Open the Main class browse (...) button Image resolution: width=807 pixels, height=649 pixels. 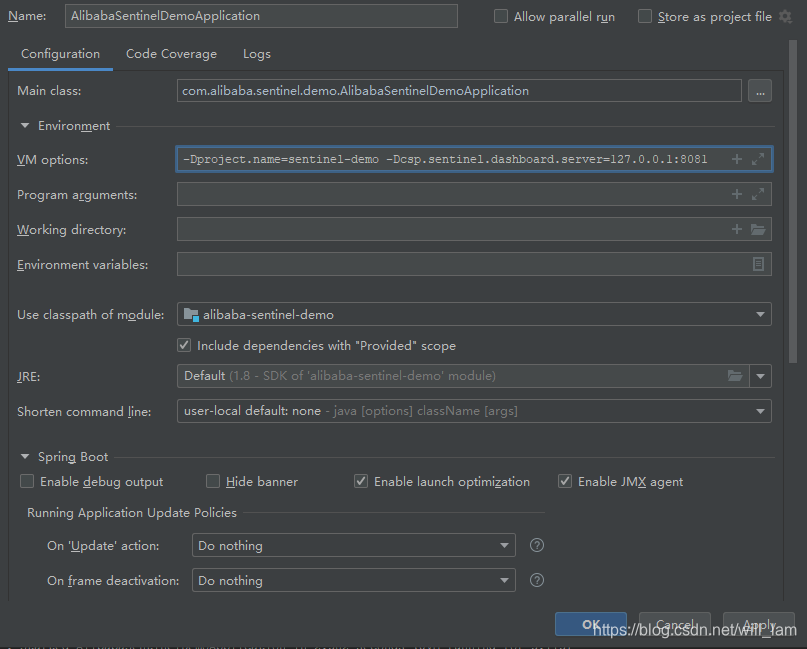[x=760, y=91]
